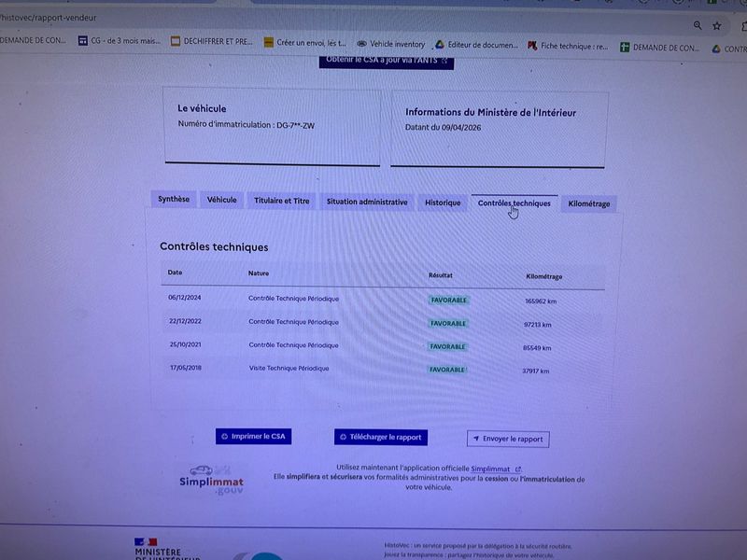The height and width of the screenshot is (560, 747).
Task: Open the Editeur de documen... bookmark
Action: pyautogui.click(x=476, y=45)
